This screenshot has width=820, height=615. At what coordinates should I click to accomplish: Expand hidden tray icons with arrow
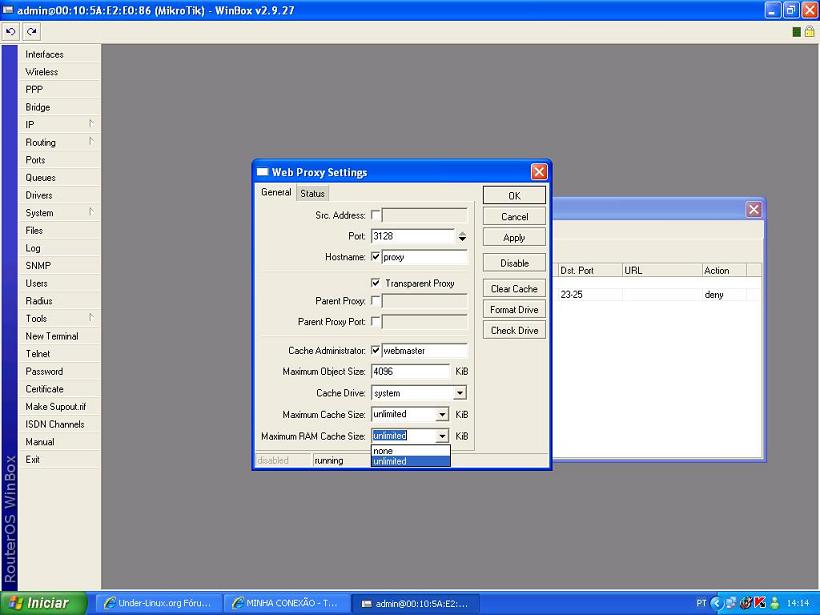pyautogui.click(x=715, y=603)
